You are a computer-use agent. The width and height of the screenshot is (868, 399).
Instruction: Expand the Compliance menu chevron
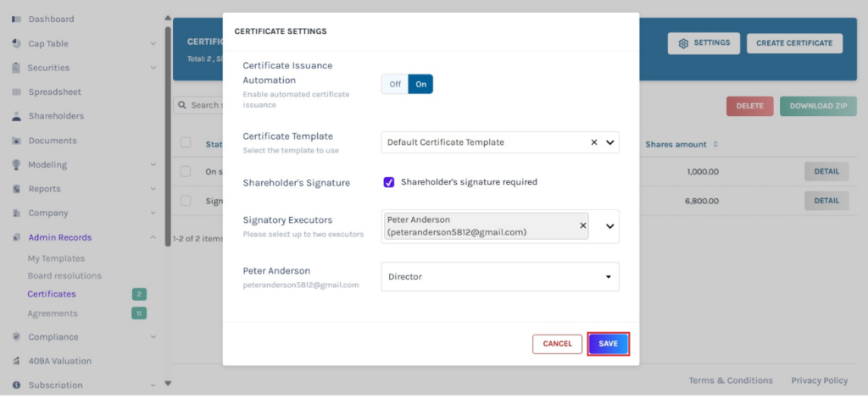(x=153, y=336)
